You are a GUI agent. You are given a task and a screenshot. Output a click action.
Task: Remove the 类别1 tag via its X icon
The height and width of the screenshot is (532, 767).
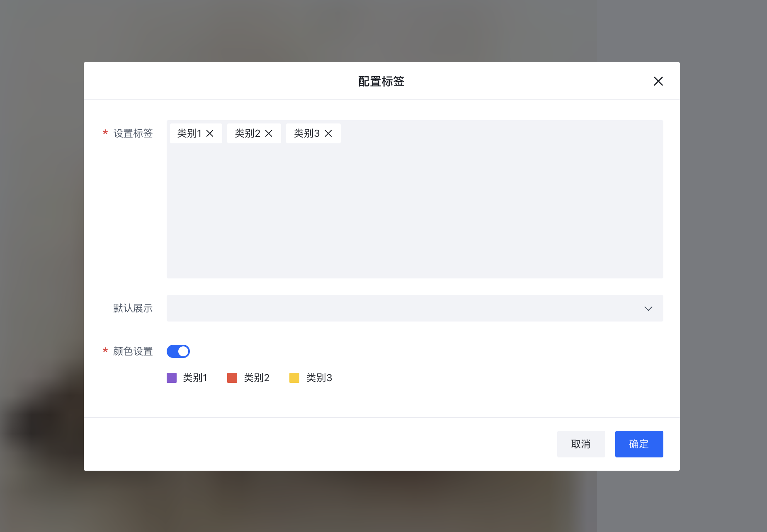pos(210,133)
